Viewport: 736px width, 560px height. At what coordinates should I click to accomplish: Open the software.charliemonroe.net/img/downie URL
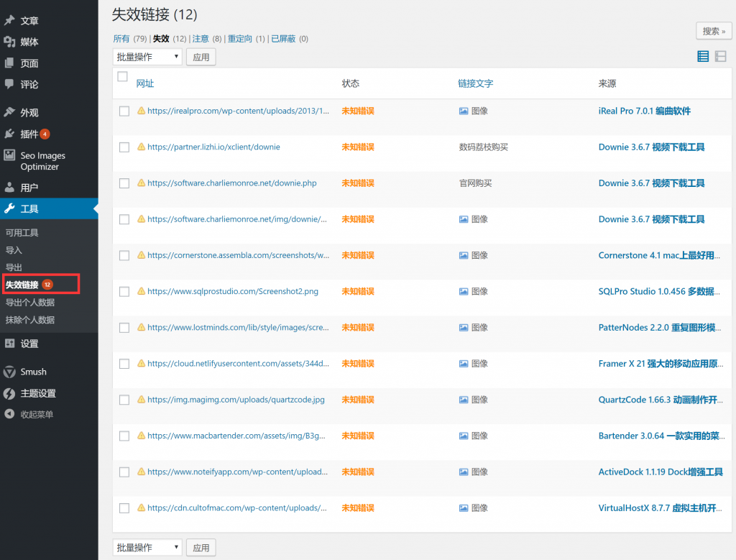pos(237,219)
